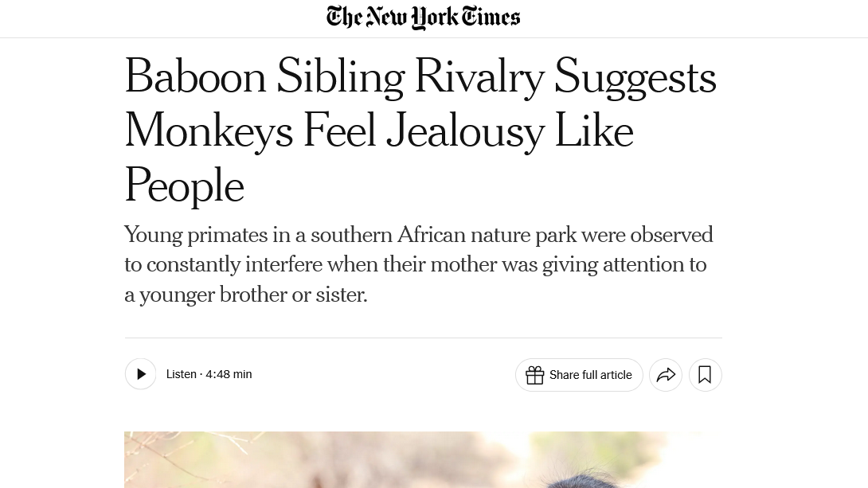This screenshot has height=488, width=868.
Task: Click "Monkeys" in the headline
Action: click(209, 132)
